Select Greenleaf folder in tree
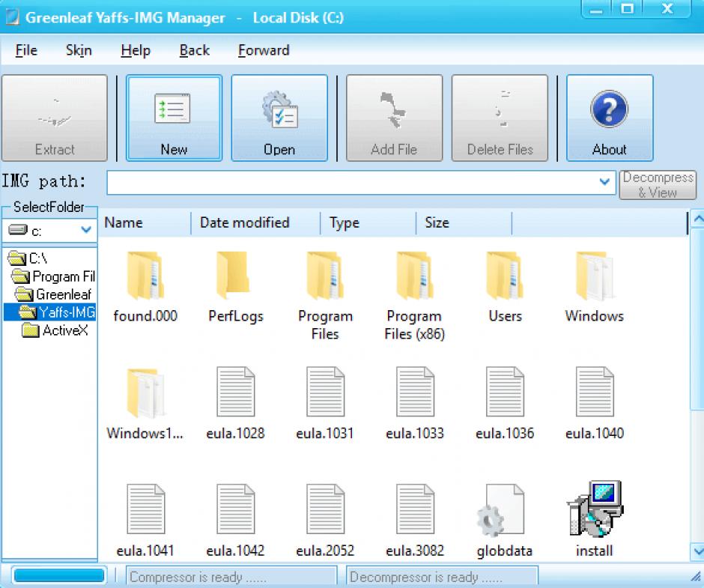 coord(53,294)
